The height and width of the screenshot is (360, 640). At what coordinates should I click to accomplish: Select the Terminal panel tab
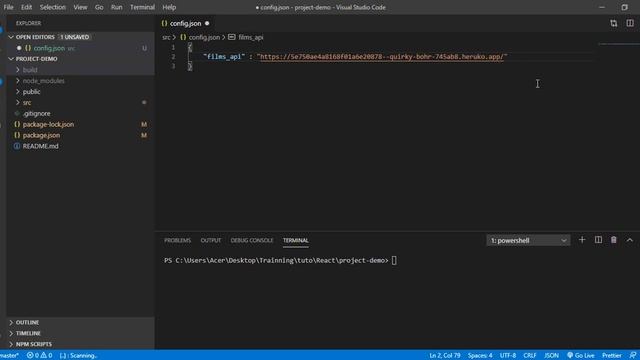(296, 240)
